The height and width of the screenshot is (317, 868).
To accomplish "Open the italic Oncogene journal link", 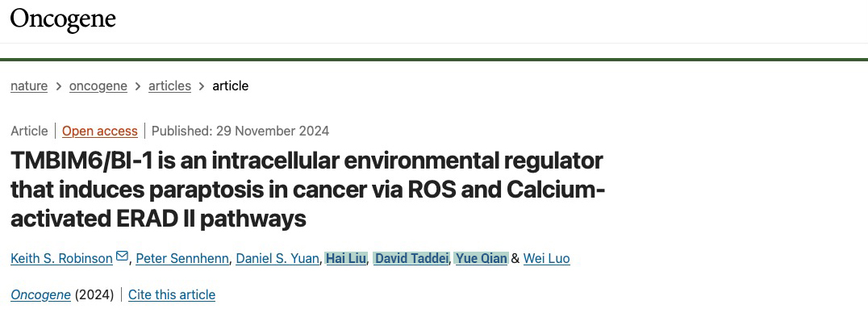I will 40,295.
